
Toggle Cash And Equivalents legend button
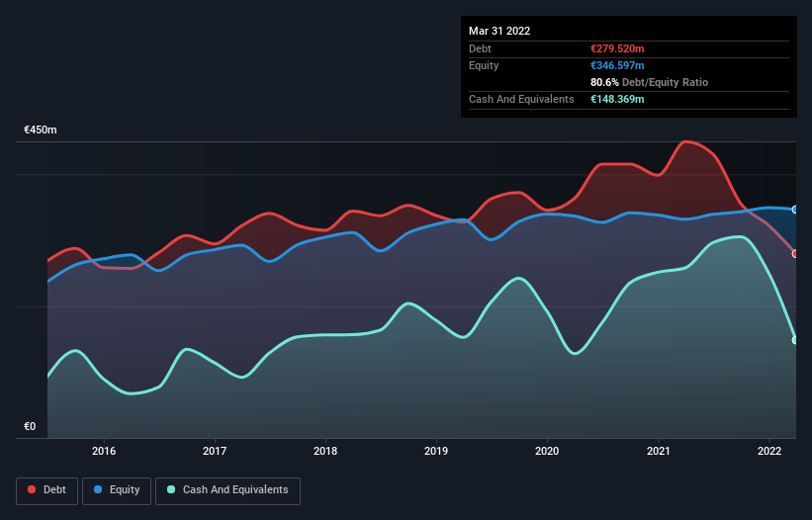click(227, 490)
